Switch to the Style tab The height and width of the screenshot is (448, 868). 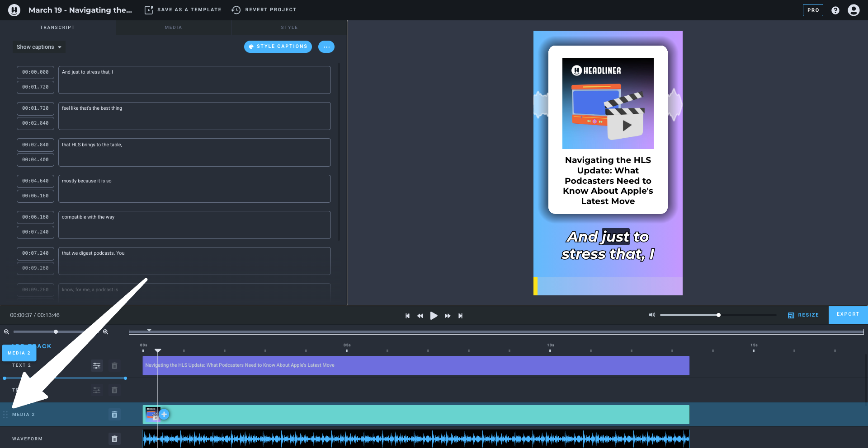(289, 28)
